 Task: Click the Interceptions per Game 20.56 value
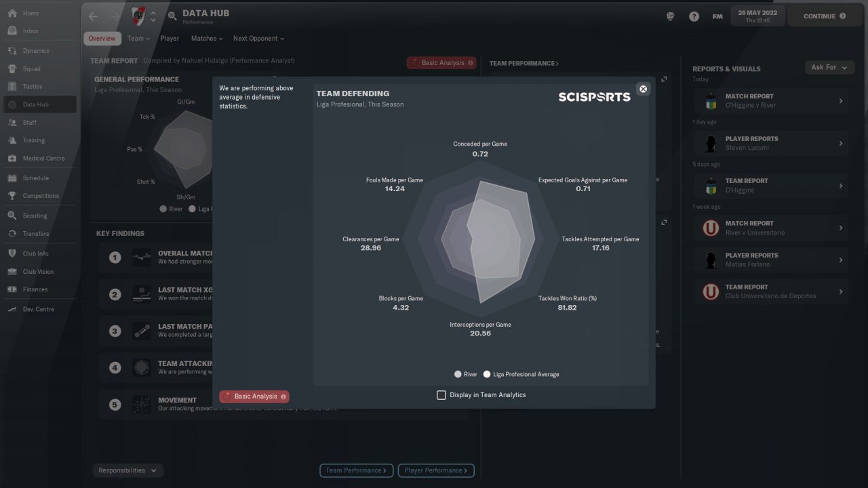point(480,333)
